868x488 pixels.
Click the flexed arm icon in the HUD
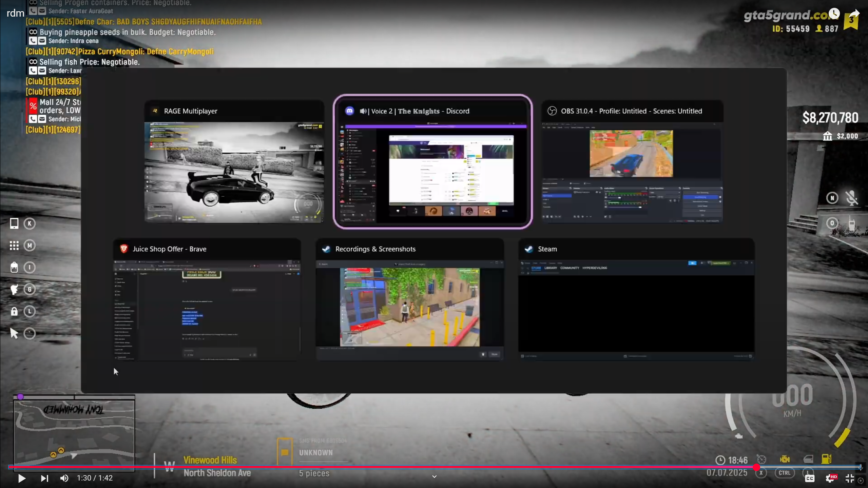[14, 289]
